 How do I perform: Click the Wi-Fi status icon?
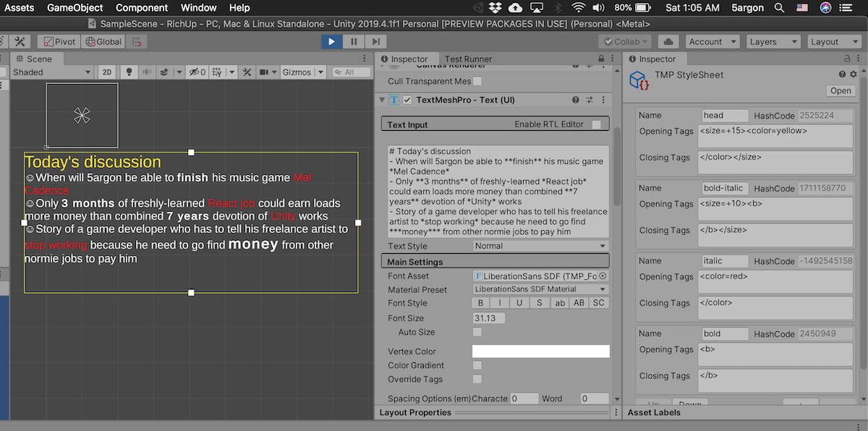click(x=579, y=8)
